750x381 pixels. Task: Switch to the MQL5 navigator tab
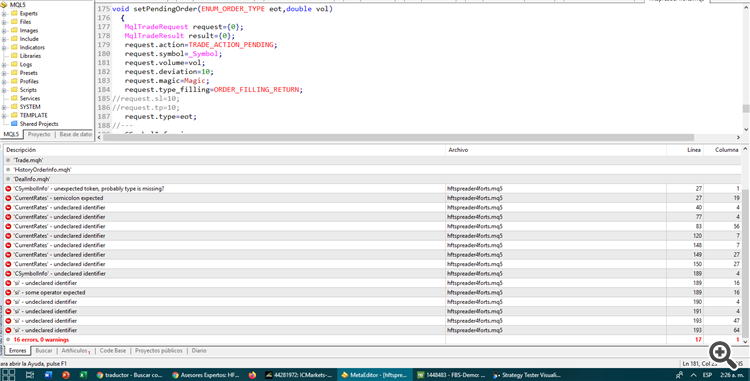[x=11, y=134]
